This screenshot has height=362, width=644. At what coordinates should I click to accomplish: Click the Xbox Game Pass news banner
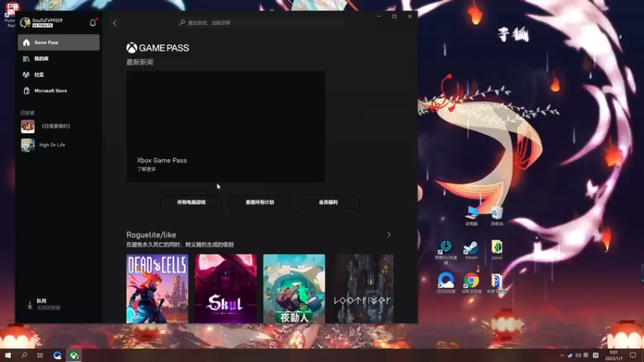226,126
